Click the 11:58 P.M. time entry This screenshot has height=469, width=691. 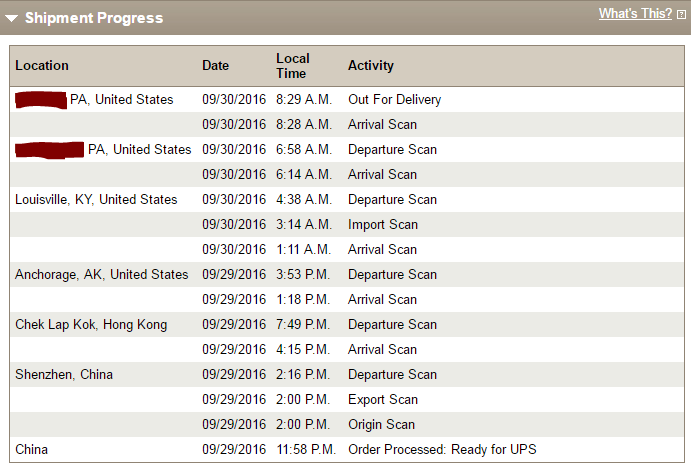305,449
